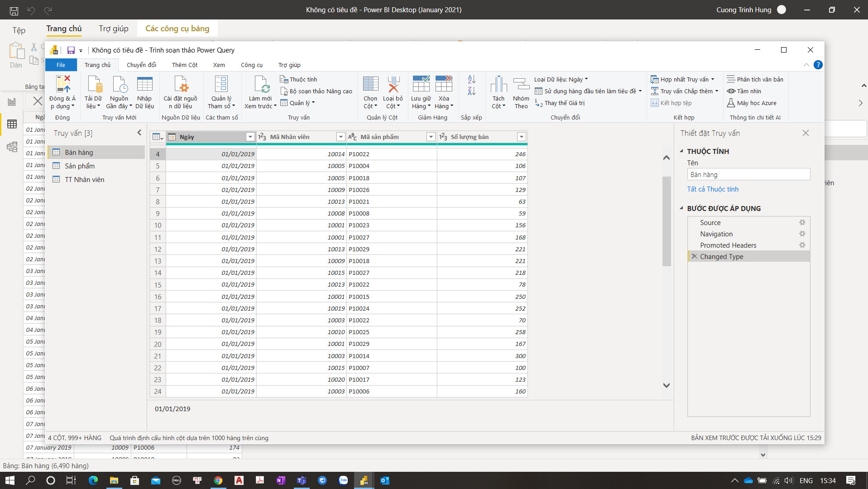Switch to Model view icon in Power BI sidebar
The height and width of the screenshot is (489, 868).
[12, 147]
